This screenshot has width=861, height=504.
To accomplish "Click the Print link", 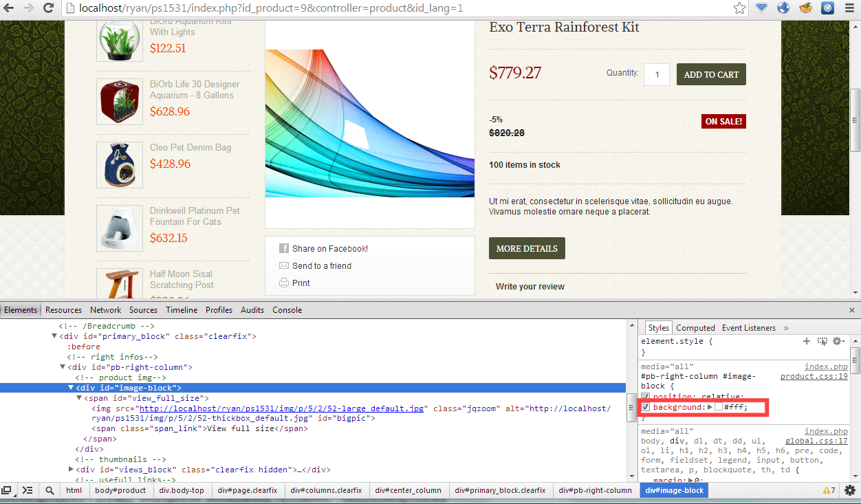I will coord(301,283).
